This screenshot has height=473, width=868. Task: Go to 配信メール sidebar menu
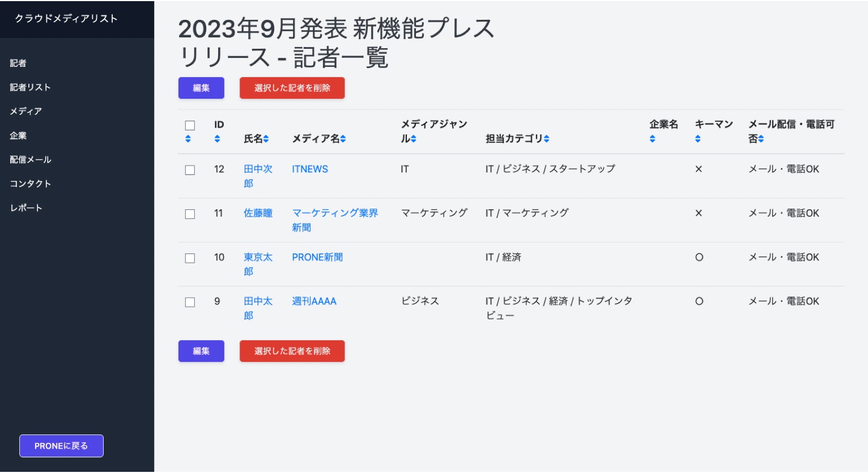point(30,160)
